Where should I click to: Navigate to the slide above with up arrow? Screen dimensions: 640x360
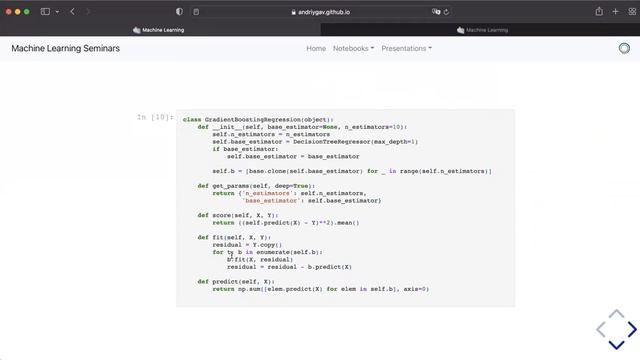point(616,314)
